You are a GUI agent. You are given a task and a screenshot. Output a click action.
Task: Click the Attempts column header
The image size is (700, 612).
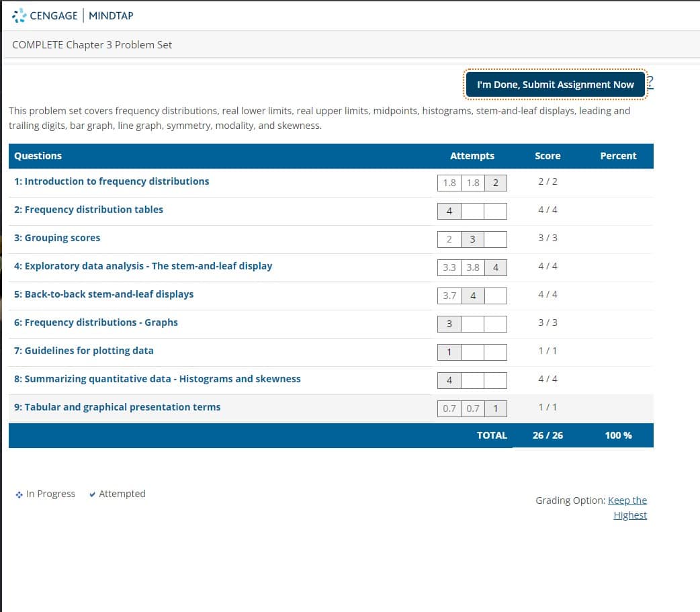coord(472,156)
